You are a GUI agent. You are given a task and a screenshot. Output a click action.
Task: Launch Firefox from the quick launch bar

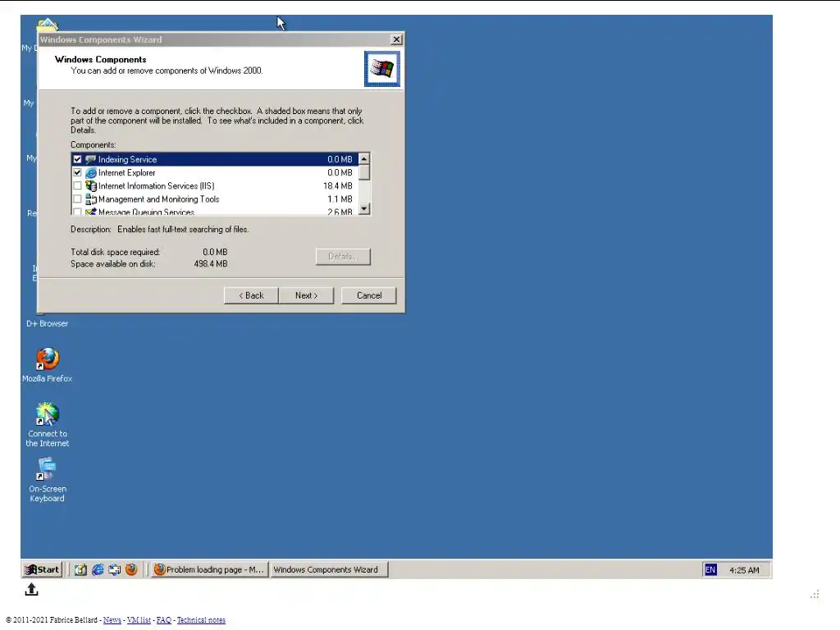pyautogui.click(x=131, y=569)
